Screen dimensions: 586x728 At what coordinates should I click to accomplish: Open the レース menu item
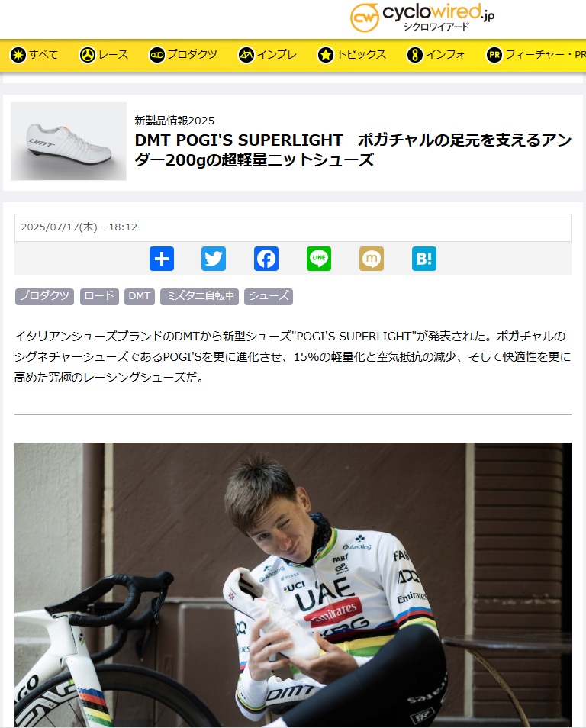(104, 55)
